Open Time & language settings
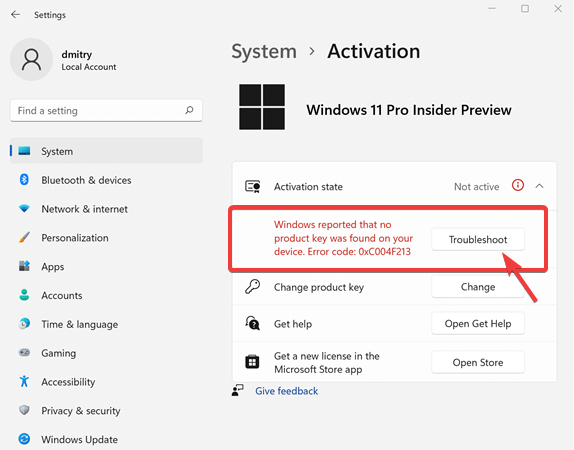The image size is (574, 450). click(106, 324)
